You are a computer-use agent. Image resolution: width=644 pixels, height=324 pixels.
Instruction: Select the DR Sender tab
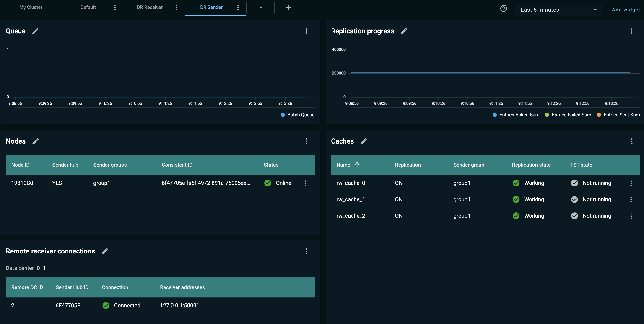(211, 7)
